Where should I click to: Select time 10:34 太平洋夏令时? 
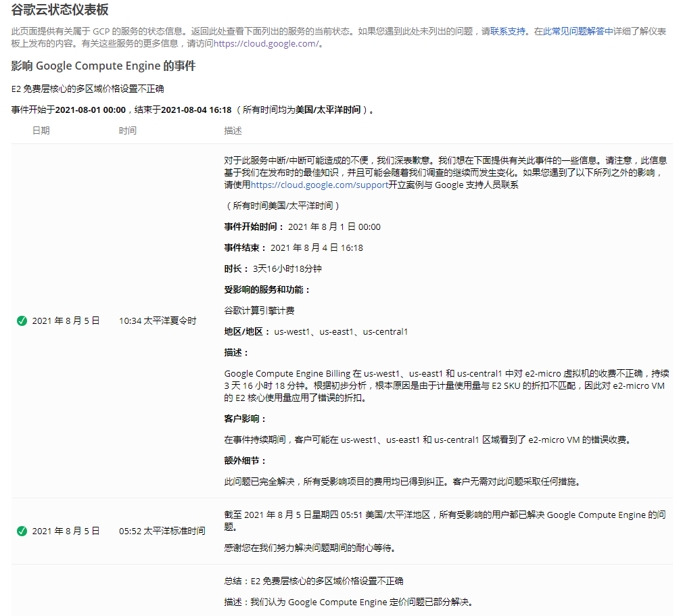point(158,321)
